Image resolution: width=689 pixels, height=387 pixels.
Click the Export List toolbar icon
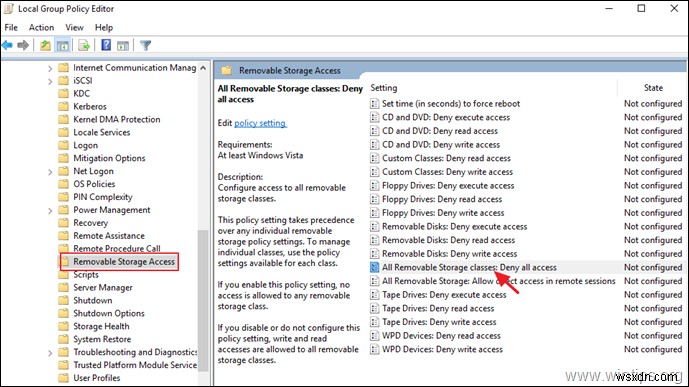pyautogui.click(x=84, y=45)
